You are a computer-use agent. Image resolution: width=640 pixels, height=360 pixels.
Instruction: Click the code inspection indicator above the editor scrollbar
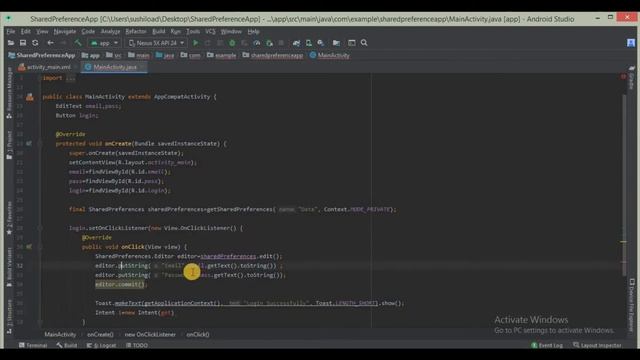(x=623, y=77)
